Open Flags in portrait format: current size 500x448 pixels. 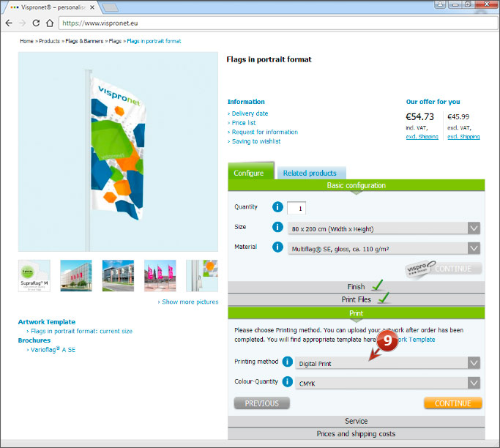click(81, 331)
